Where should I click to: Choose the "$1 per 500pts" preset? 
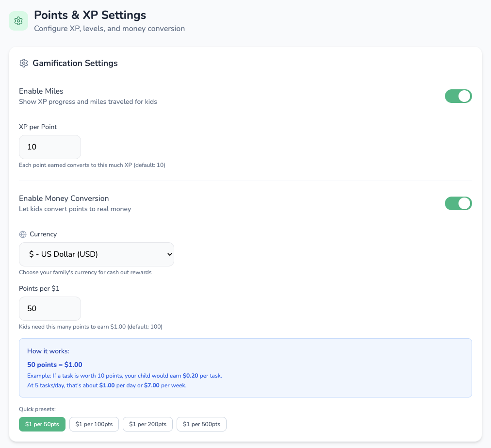click(x=201, y=424)
